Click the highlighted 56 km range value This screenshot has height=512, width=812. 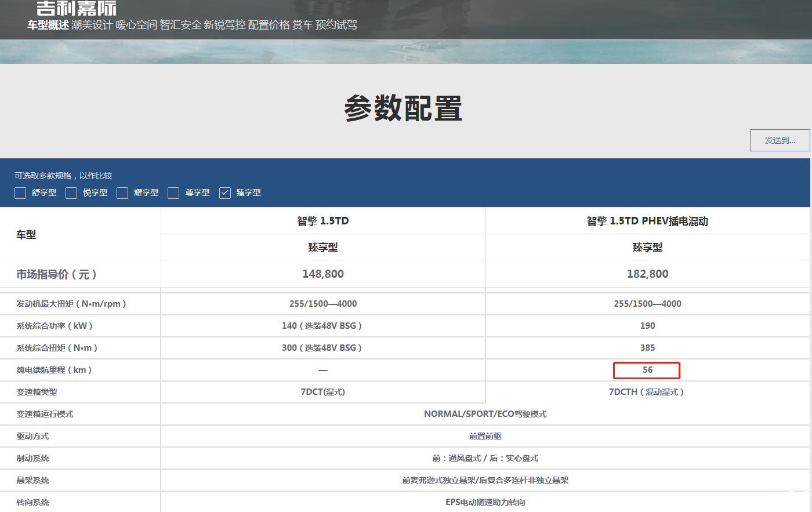[647, 370]
